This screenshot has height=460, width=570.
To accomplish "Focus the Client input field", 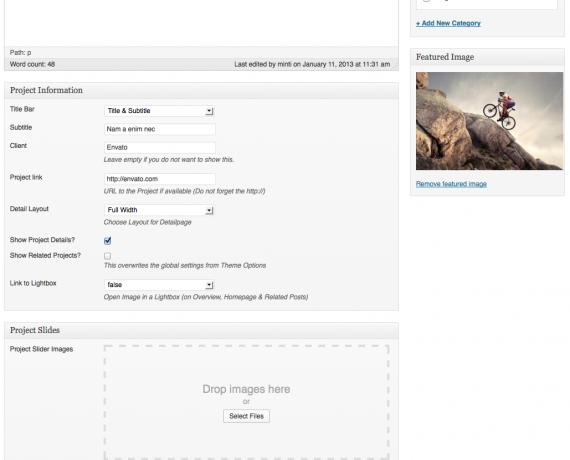I will coord(160,147).
